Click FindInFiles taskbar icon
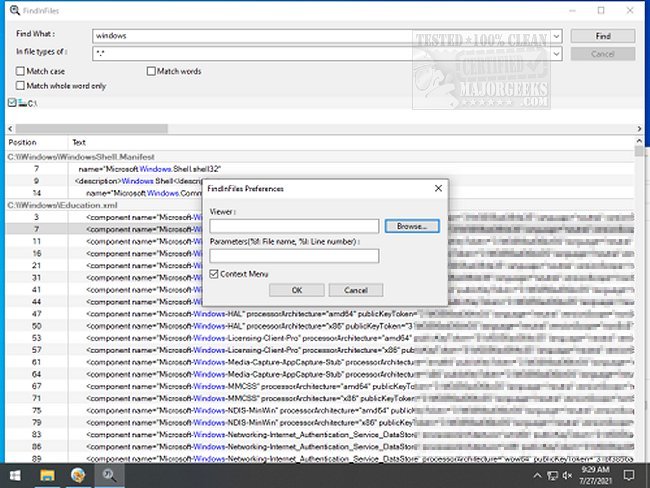Screen dimensions: 650x488 [109, 475]
